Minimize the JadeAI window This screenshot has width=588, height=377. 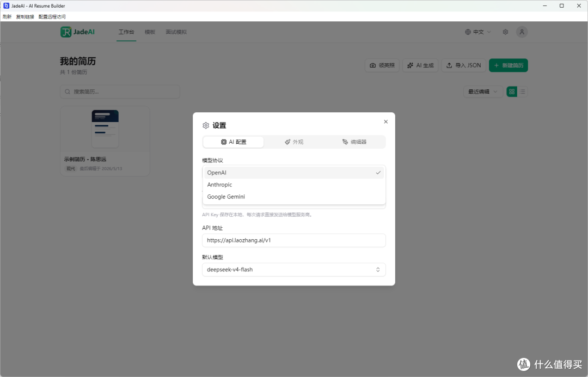point(544,5)
